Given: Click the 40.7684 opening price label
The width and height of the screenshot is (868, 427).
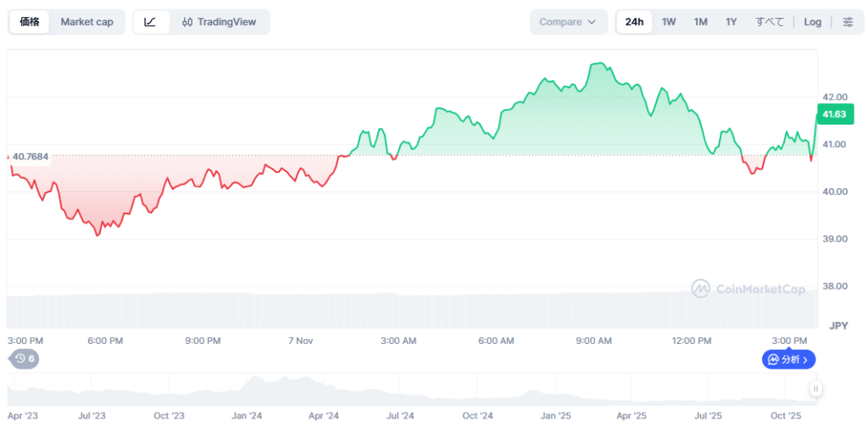Looking at the screenshot, I should pyautogui.click(x=30, y=156).
